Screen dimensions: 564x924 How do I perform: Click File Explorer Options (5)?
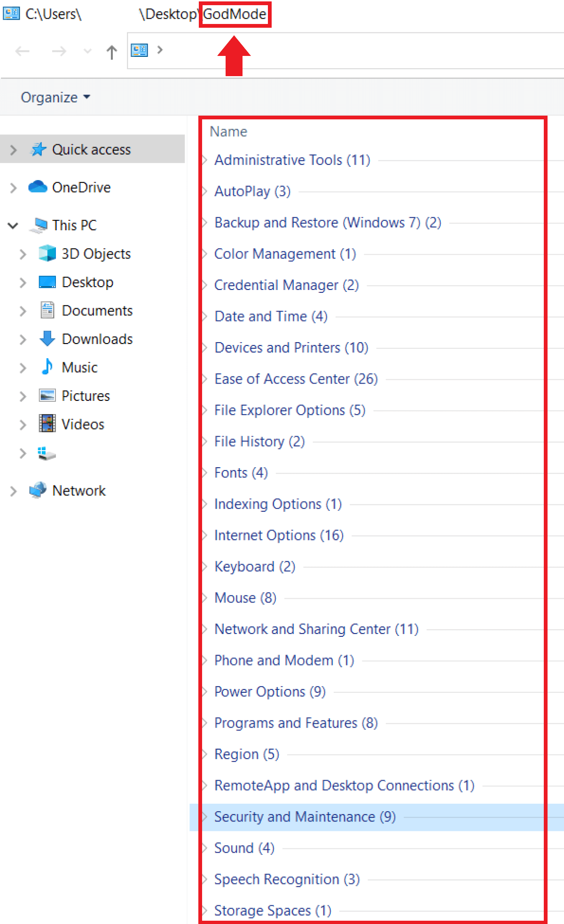[x=290, y=410]
